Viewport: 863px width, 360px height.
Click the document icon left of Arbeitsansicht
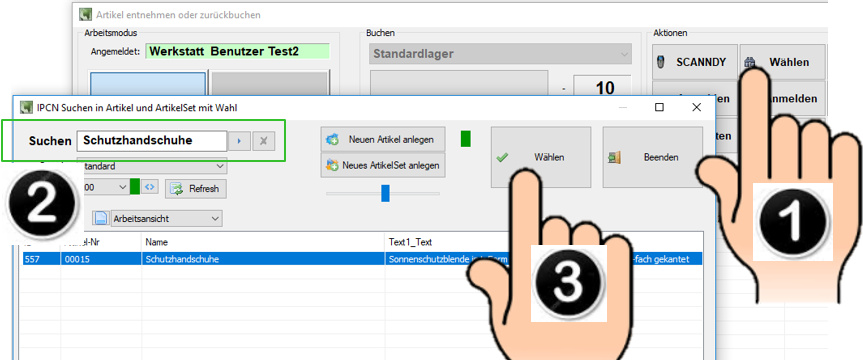pyautogui.click(x=101, y=219)
